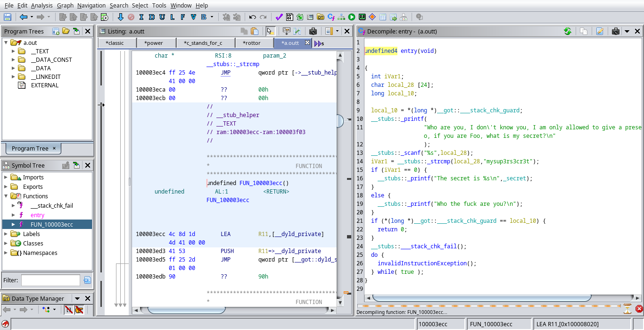
Task: Expand the Imports node in Symbol Tree
Action: 6,177
